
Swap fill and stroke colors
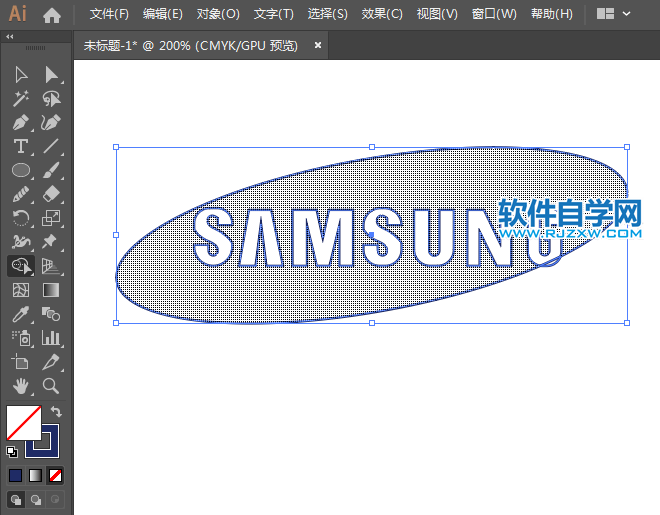coord(56,411)
